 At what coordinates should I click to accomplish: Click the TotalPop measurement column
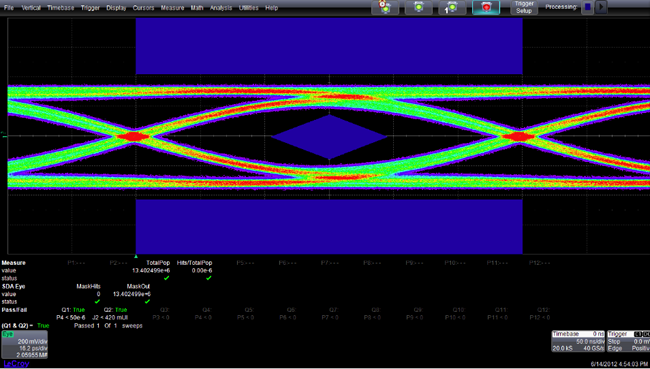pyautogui.click(x=158, y=263)
